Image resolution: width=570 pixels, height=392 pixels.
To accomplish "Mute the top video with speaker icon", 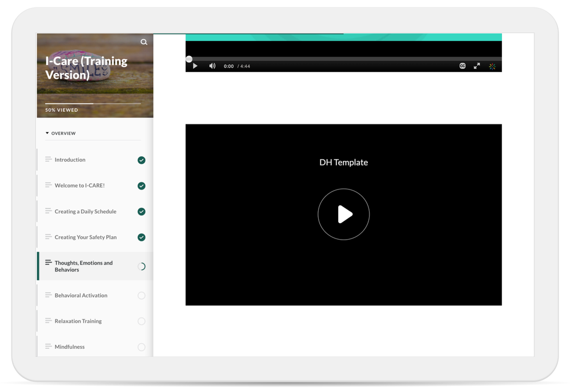I will pos(212,66).
